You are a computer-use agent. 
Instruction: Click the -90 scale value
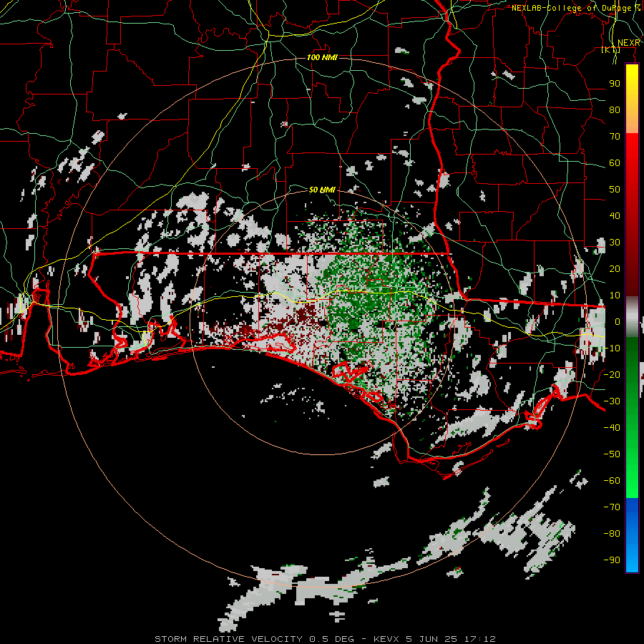tap(612, 560)
